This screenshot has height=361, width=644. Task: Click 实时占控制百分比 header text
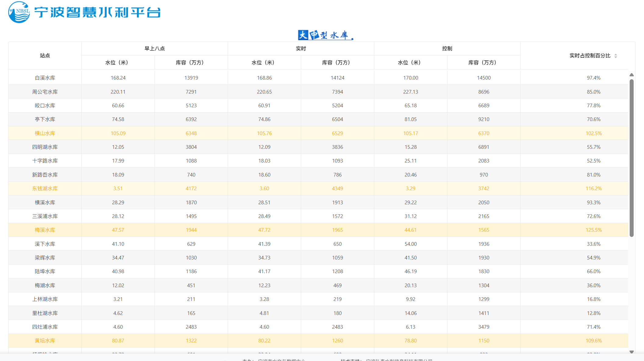point(590,55)
